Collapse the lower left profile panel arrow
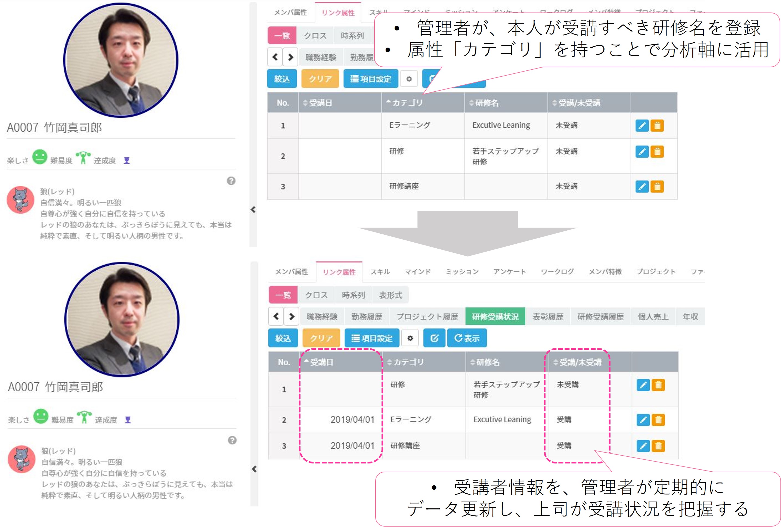Viewport: 781px width, 532px height. point(254,469)
